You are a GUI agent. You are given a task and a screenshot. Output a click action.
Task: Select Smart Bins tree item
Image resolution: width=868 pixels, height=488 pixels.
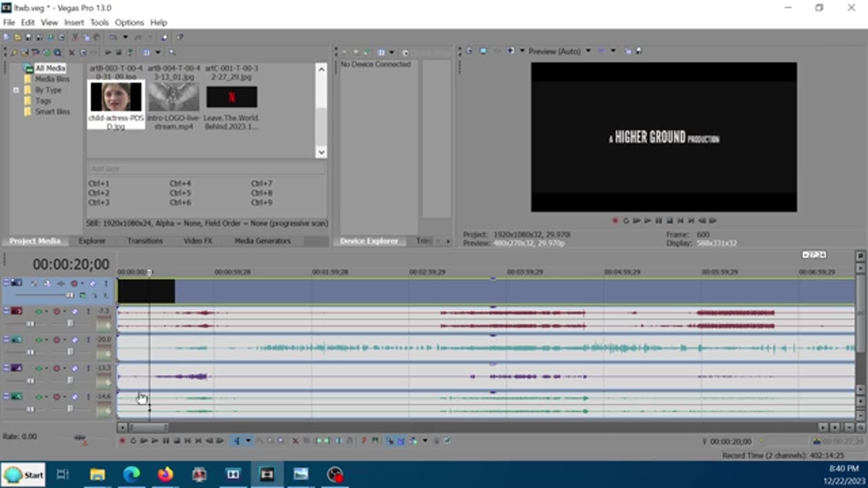(x=52, y=111)
